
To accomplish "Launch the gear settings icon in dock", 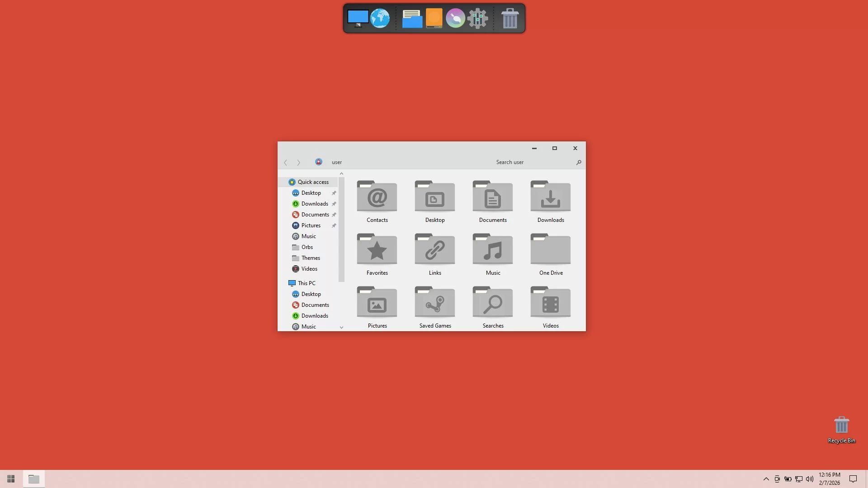I will click(x=477, y=19).
